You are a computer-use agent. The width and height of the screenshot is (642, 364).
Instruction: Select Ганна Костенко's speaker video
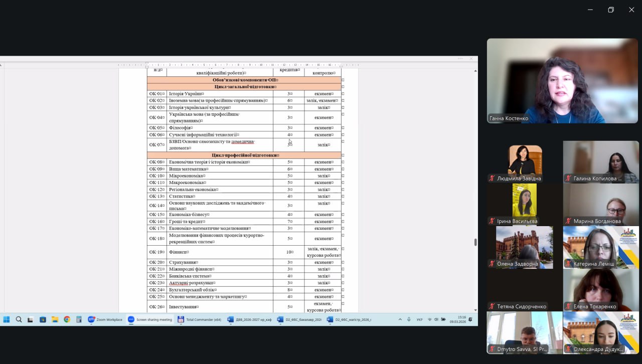[562, 81]
